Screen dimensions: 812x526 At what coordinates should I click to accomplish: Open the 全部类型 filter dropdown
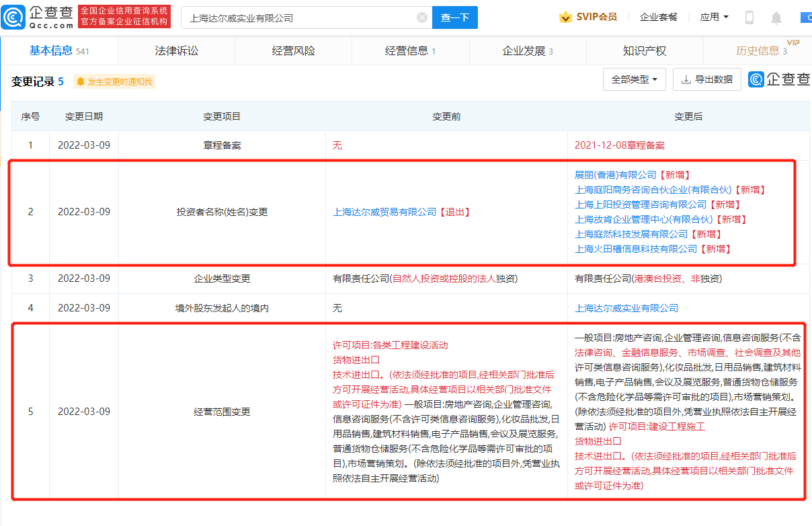click(635, 79)
